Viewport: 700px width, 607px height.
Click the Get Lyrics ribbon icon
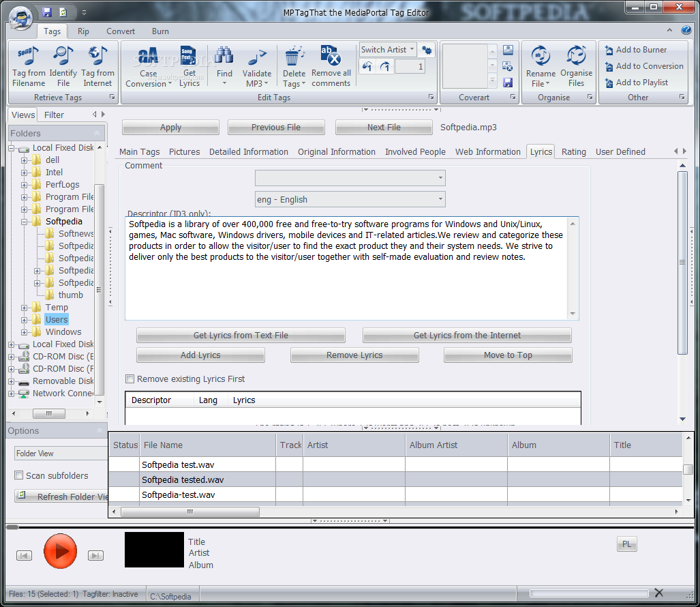[189, 66]
